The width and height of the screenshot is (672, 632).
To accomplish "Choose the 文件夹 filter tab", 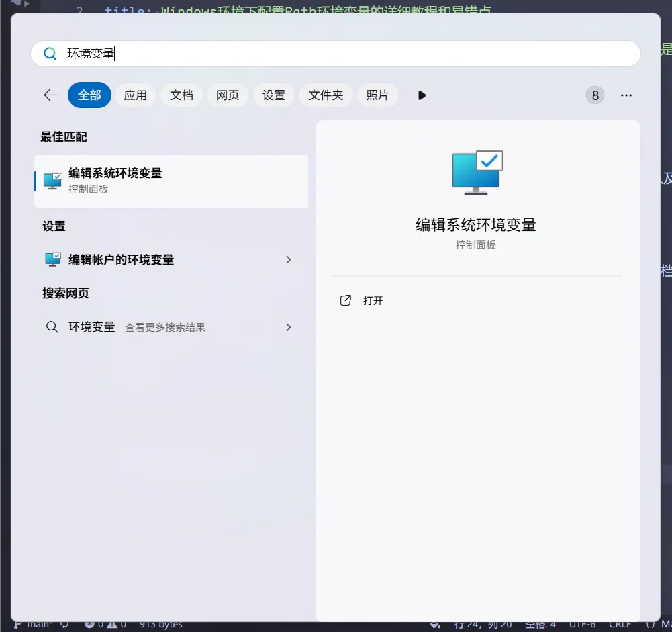I will tap(326, 95).
